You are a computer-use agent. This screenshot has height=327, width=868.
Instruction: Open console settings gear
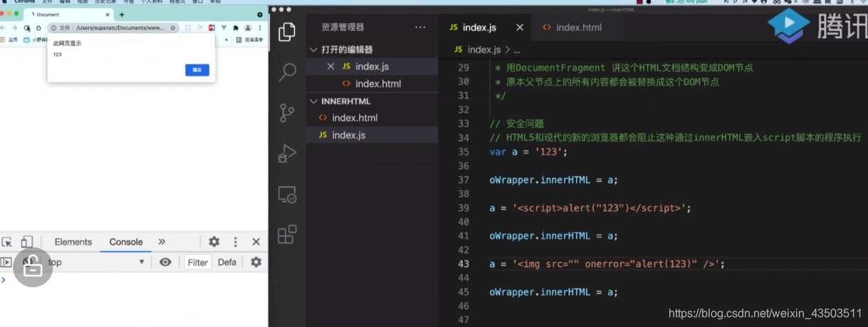coord(256,262)
